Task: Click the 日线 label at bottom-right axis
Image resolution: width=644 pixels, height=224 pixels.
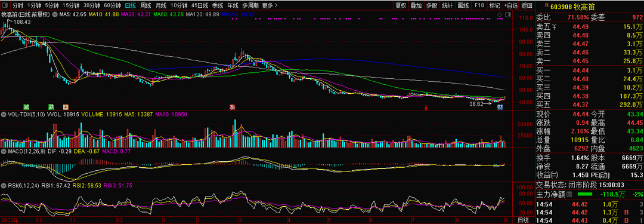Action: point(523,220)
